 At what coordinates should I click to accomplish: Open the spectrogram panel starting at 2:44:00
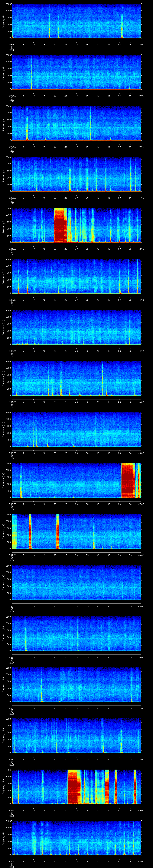(77, 378)
